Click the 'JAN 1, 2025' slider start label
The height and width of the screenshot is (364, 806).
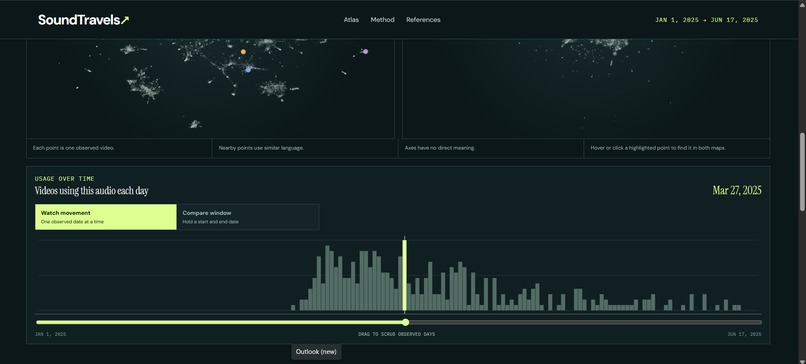tap(50, 334)
